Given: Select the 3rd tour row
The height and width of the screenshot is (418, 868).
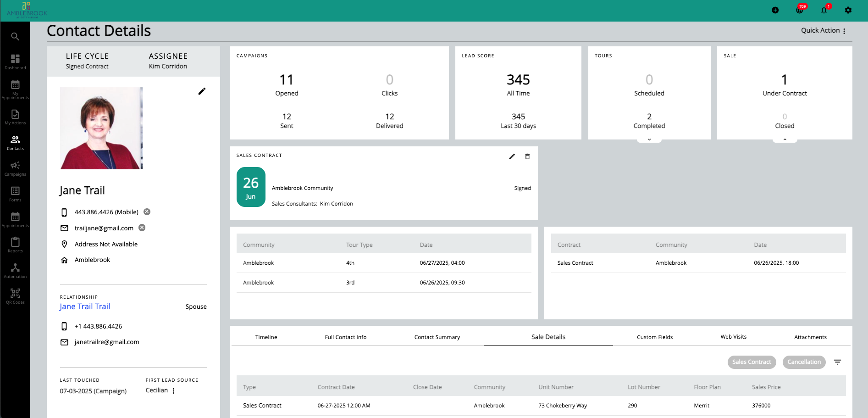Looking at the screenshot, I should [x=384, y=283].
